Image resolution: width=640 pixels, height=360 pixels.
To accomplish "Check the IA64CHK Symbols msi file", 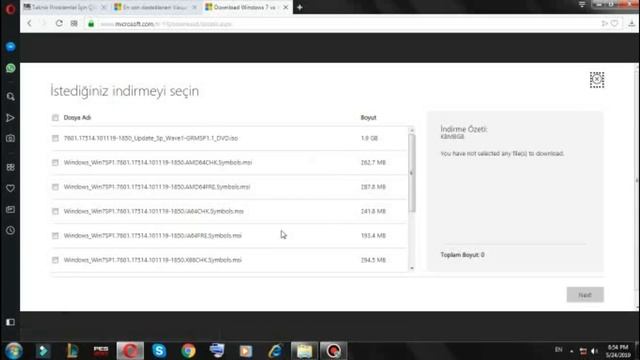I will pos(55,211).
